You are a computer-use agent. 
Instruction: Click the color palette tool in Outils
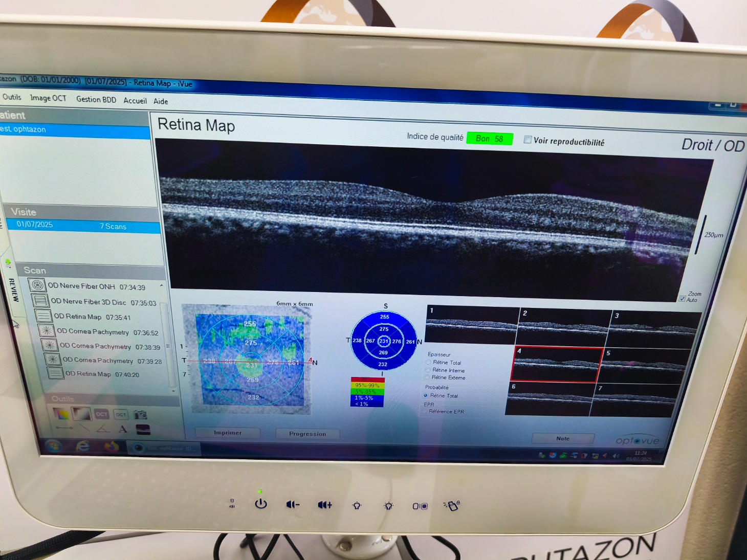click(61, 413)
